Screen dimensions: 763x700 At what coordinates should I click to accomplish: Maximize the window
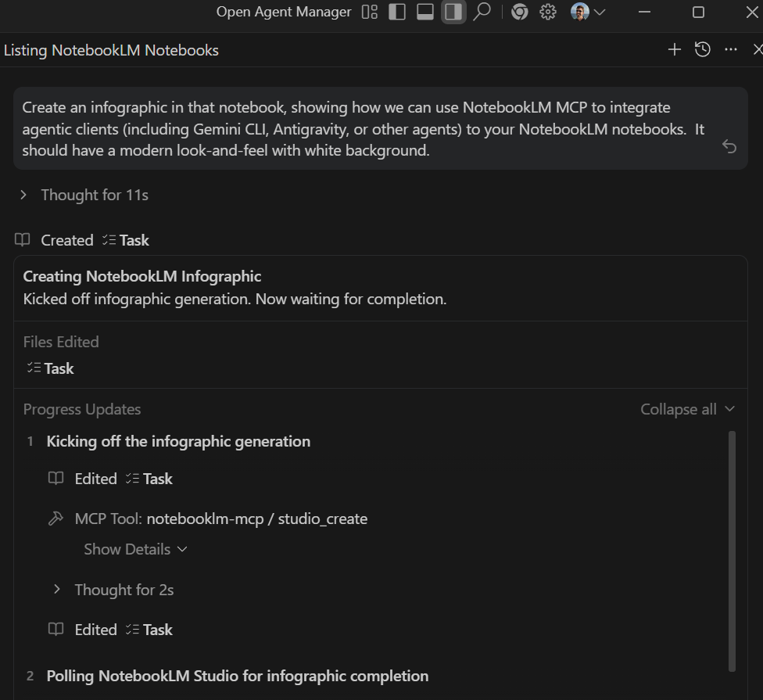point(698,12)
